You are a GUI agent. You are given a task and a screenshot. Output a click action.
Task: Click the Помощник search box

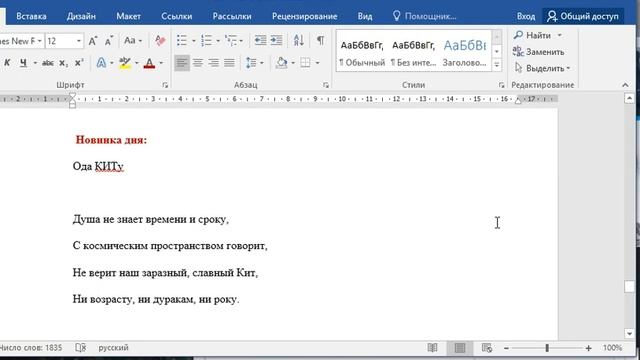[425, 16]
